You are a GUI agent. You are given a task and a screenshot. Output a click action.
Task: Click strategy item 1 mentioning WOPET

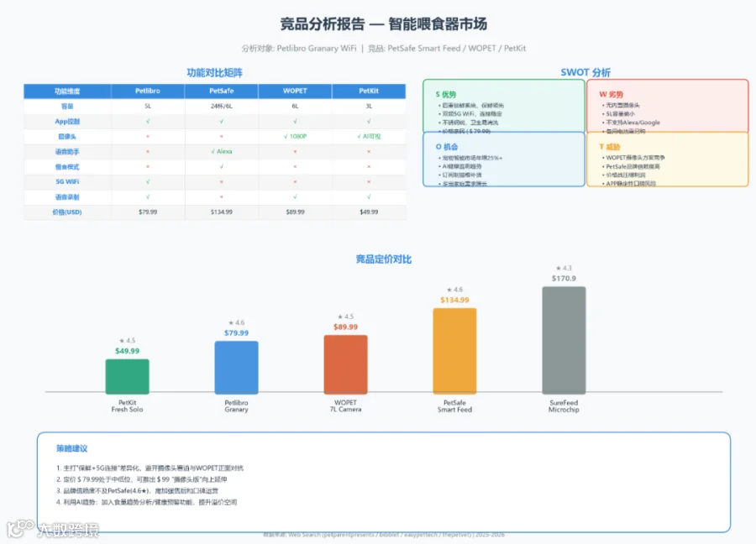click(150, 468)
